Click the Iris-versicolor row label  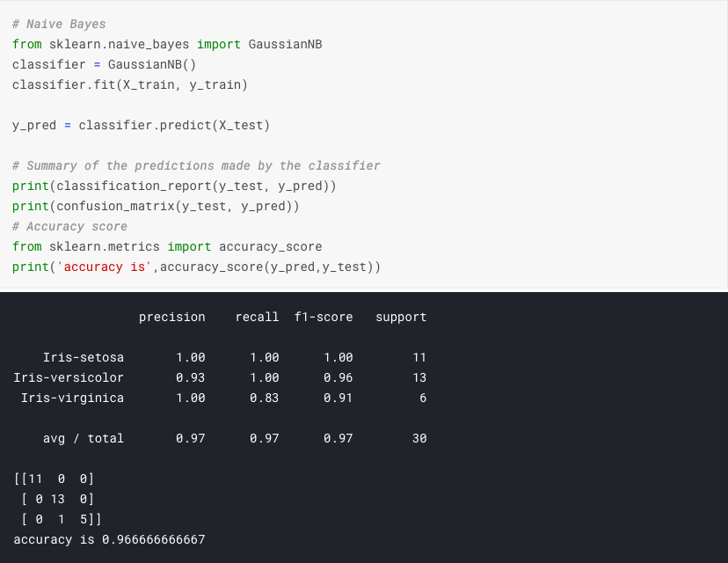tap(69, 377)
